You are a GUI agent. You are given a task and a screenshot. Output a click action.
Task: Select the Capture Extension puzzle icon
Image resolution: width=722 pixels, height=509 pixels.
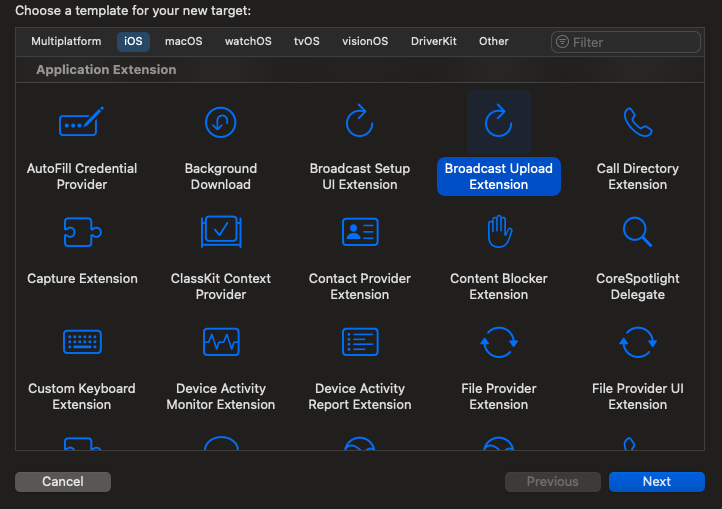[x=82, y=232]
